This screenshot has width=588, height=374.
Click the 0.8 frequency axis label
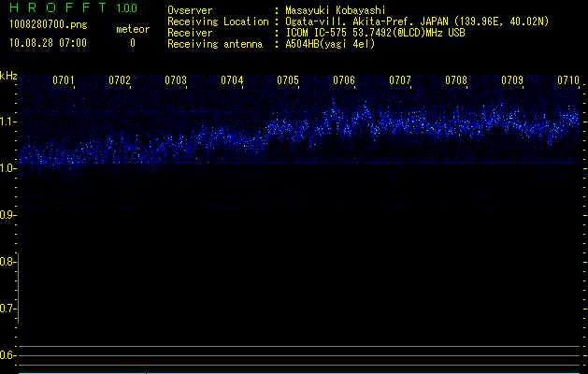(x=8, y=262)
